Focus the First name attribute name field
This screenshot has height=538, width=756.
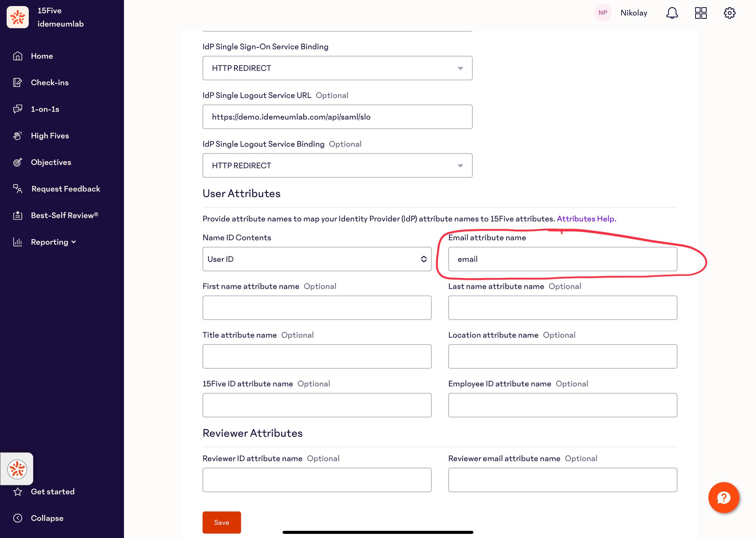coord(317,308)
